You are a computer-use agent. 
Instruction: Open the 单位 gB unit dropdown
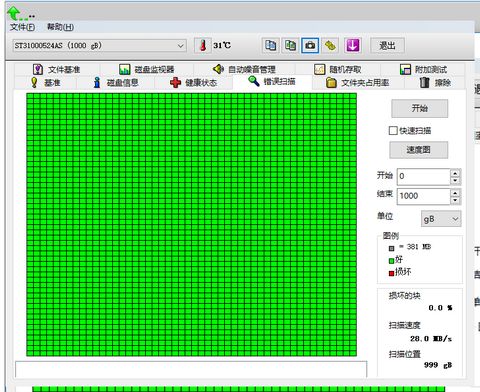(441, 219)
